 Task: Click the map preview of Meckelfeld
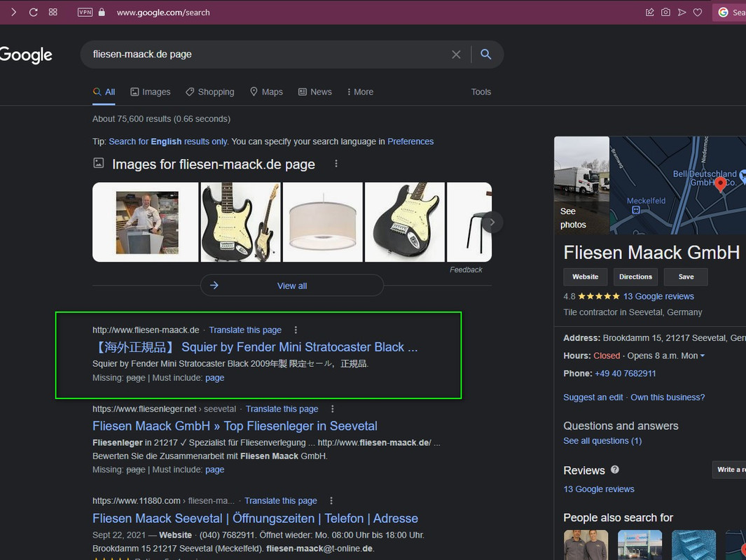click(x=678, y=185)
